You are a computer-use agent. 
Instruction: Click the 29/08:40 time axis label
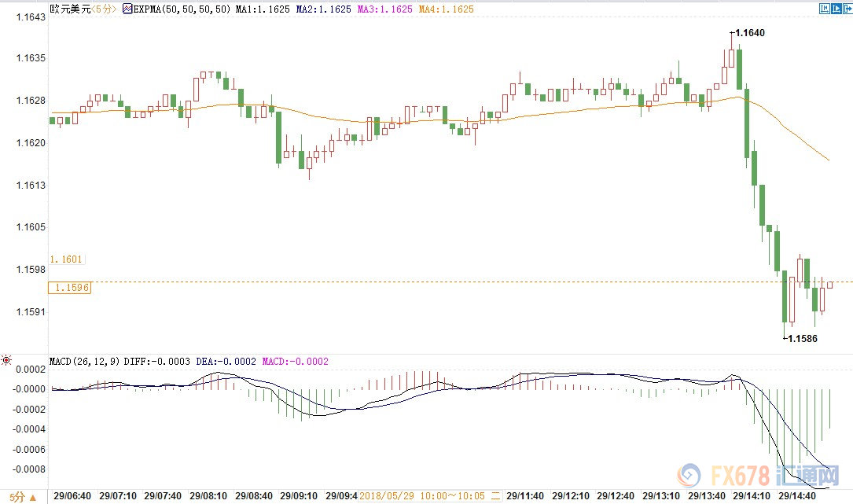(x=254, y=496)
